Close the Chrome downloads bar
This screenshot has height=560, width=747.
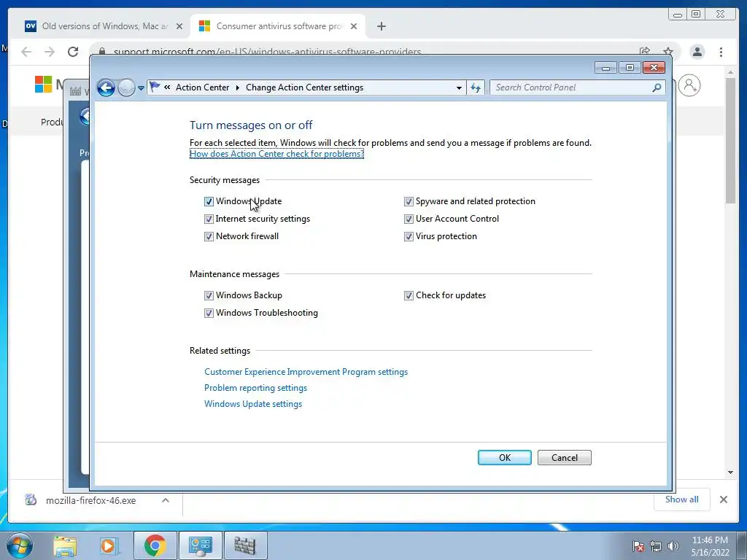723,499
